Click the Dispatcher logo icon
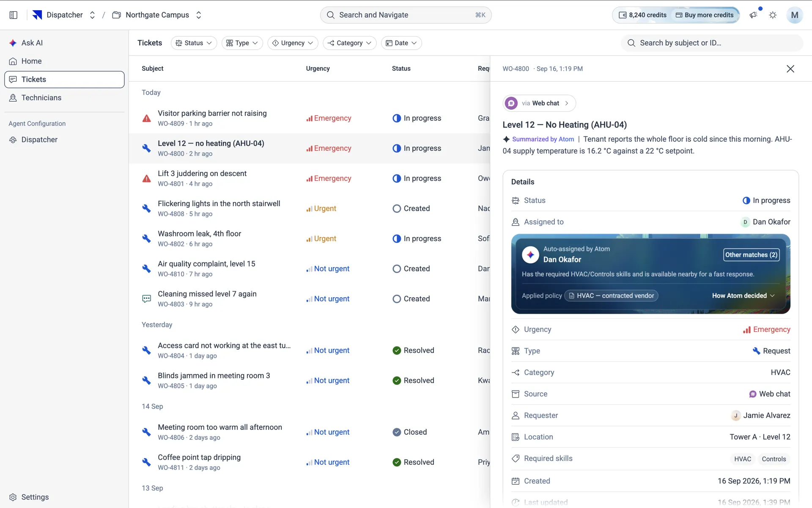 pyautogui.click(x=37, y=15)
